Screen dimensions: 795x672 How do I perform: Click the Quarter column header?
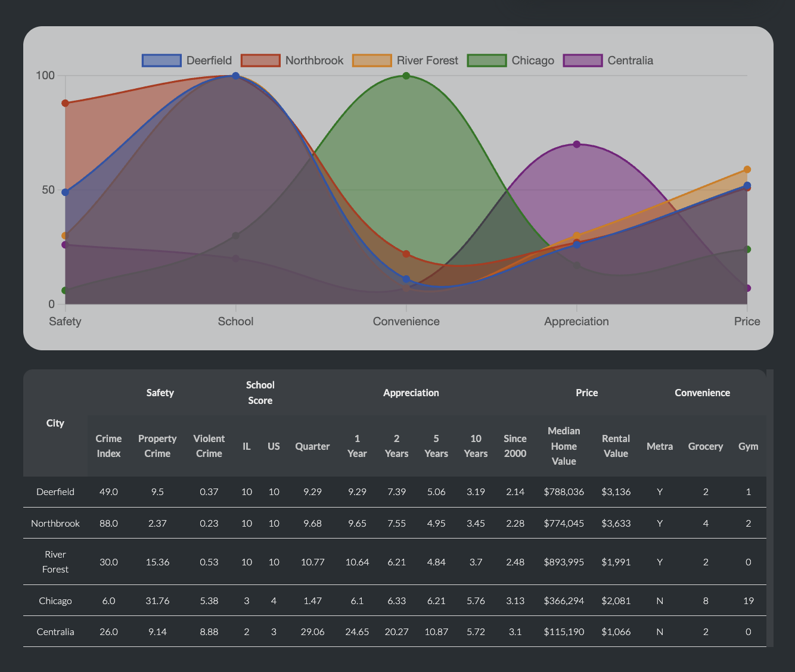[312, 446]
